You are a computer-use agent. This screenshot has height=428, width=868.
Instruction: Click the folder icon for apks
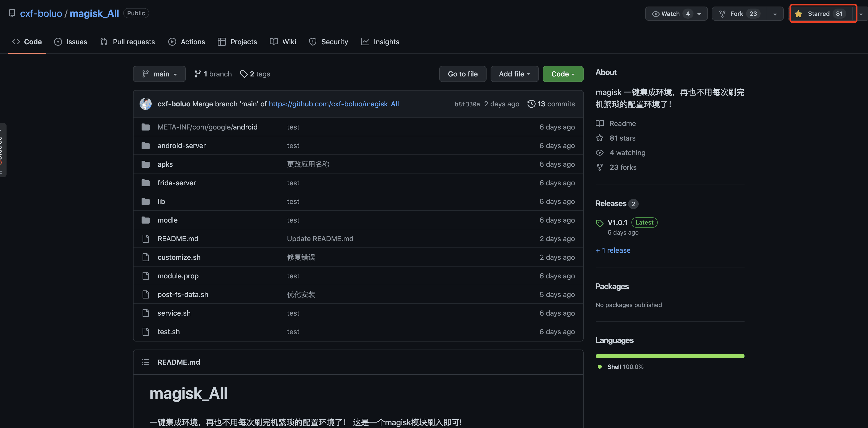point(146,164)
